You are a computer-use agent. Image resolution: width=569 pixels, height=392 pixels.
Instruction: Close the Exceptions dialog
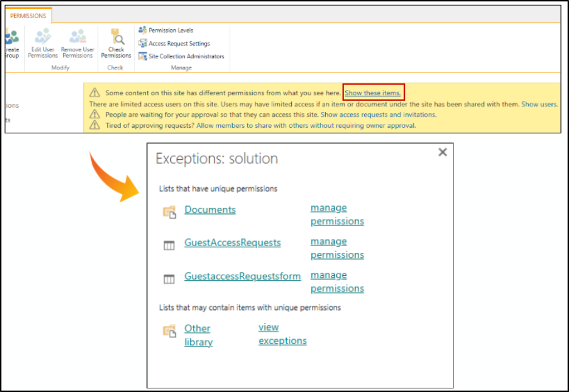click(443, 152)
